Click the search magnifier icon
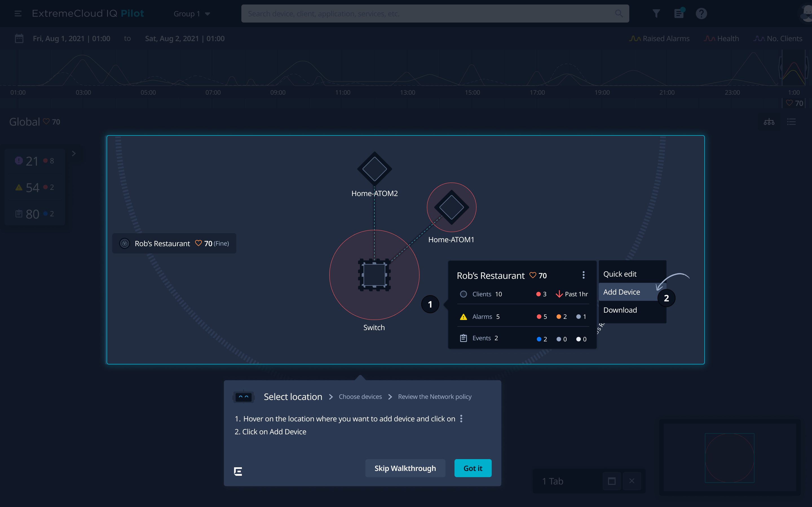Viewport: 812px width, 507px height. point(619,14)
